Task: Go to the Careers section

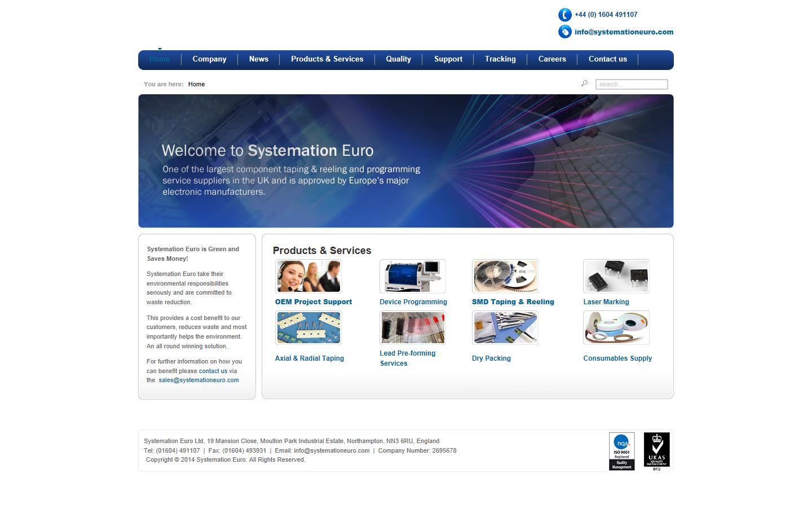Action: 551,59
